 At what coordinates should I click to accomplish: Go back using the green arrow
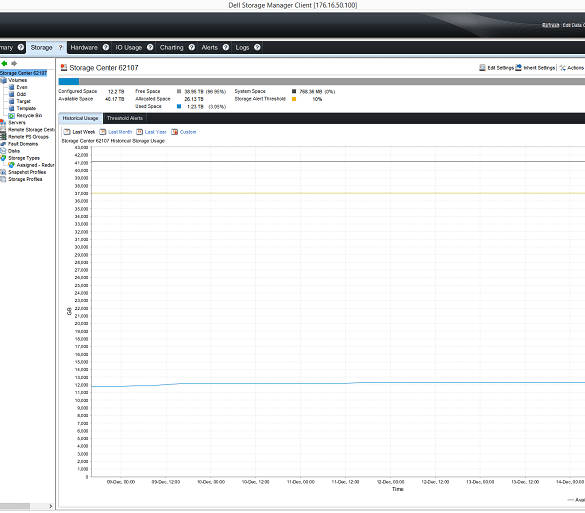coord(4,63)
